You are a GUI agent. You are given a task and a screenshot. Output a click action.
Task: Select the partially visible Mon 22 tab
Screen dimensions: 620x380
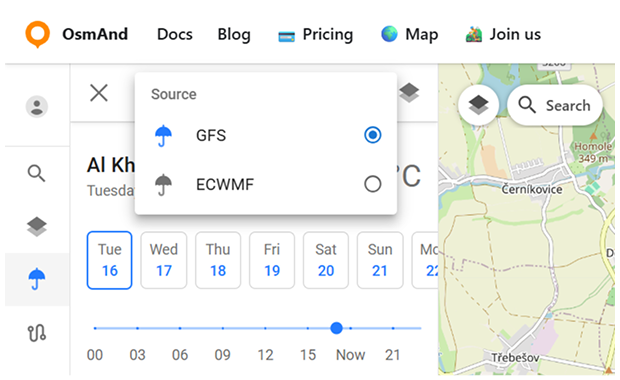425,260
